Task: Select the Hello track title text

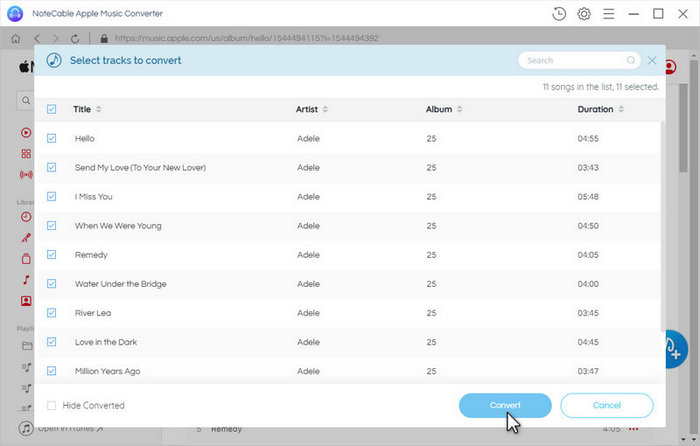Action: (x=85, y=138)
